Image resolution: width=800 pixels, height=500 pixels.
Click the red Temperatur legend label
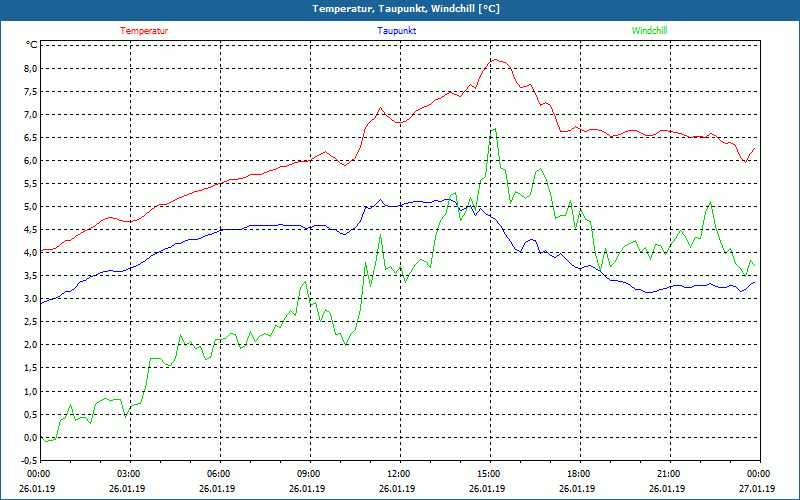click(144, 31)
